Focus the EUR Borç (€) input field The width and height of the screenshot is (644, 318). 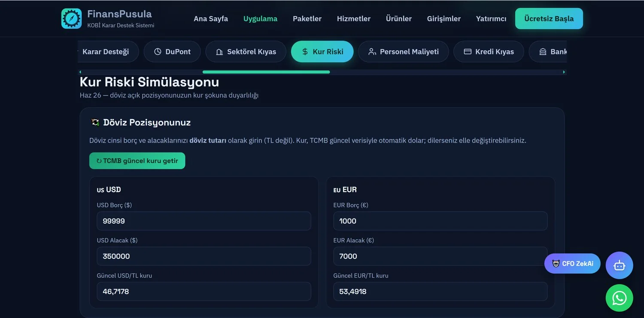[x=440, y=221]
